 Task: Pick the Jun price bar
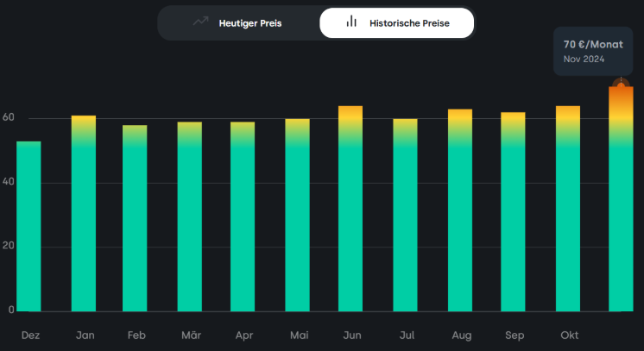(x=350, y=209)
